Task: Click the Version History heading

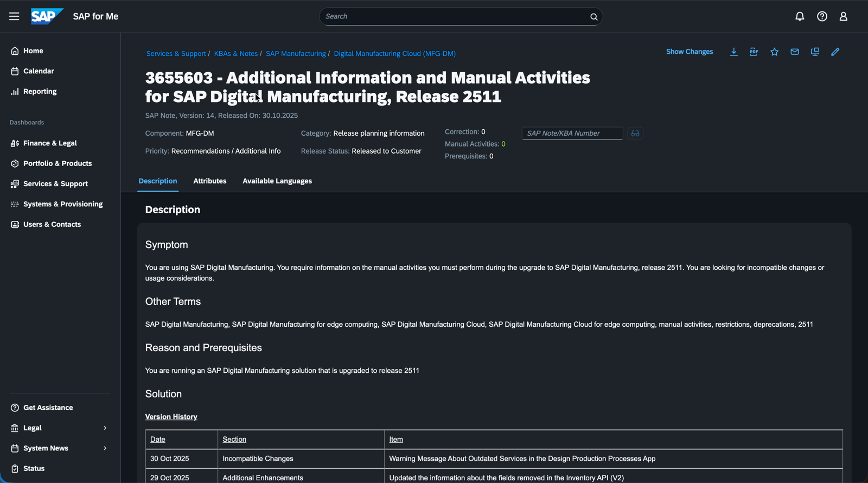Action: [x=171, y=417]
